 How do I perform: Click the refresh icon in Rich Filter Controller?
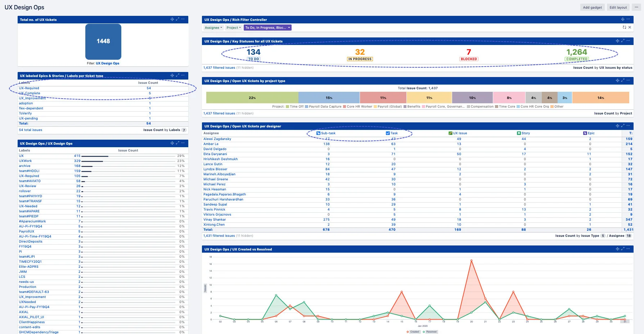click(x=625, y=27)
